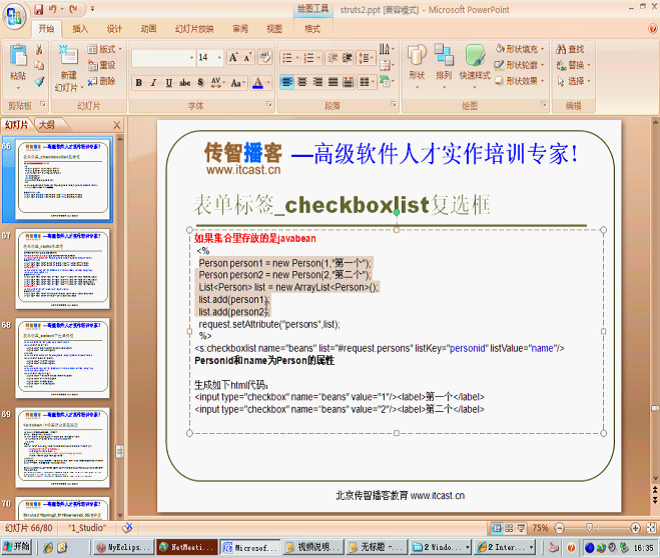Toggle Bold formatting

138,83
